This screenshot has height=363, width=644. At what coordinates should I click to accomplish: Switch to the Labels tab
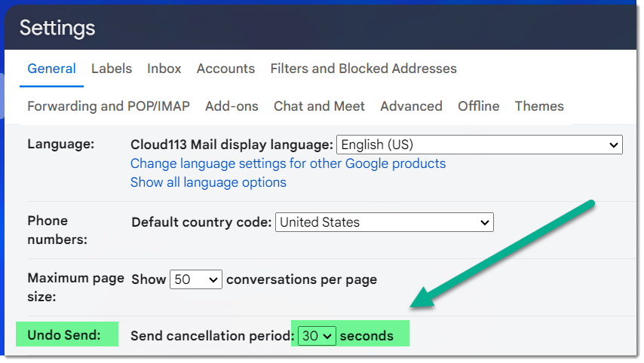point(112,69)
